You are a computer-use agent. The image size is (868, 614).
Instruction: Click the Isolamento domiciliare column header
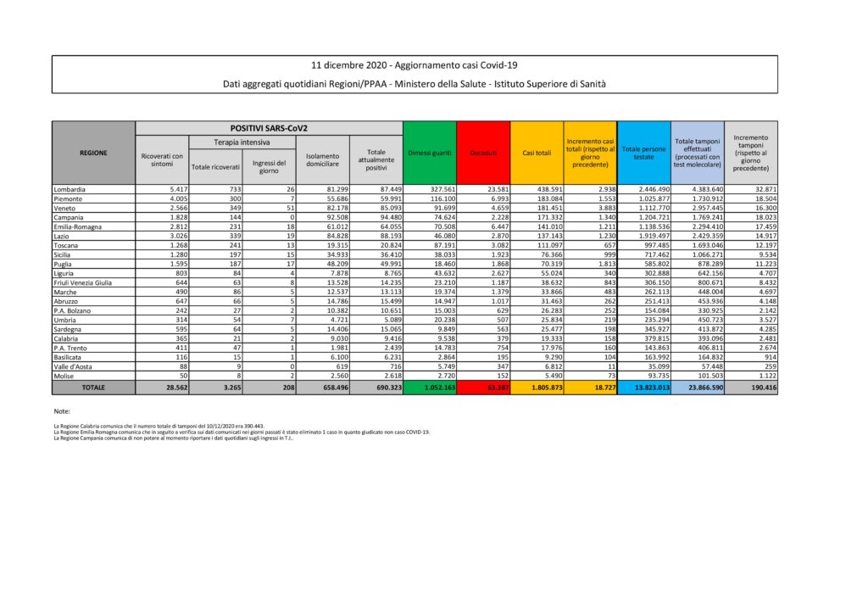pyautogui.click(x=322, y=161)
